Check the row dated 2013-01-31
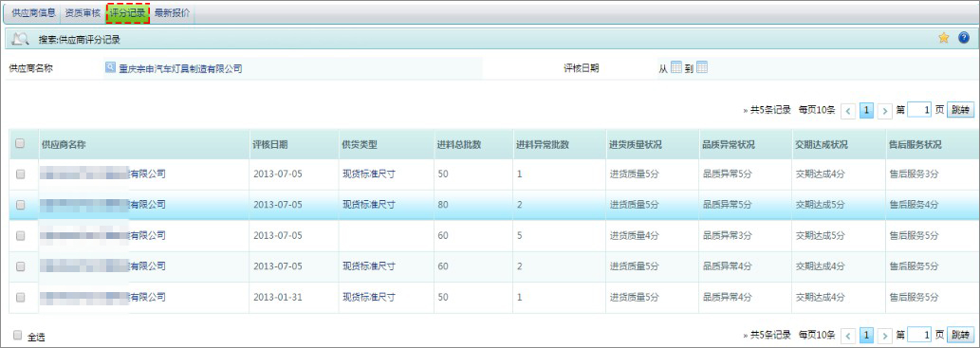 tap(20, 297)
